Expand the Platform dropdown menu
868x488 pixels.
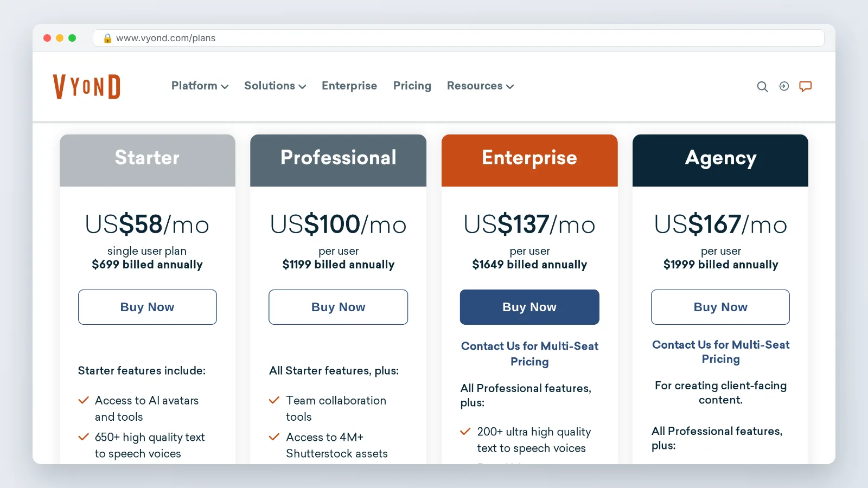tap(200, 86)
